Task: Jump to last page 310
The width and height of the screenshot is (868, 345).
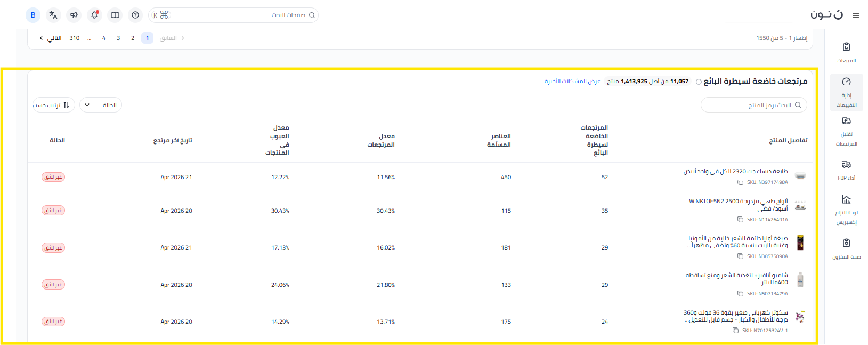Action: (75, 38)
